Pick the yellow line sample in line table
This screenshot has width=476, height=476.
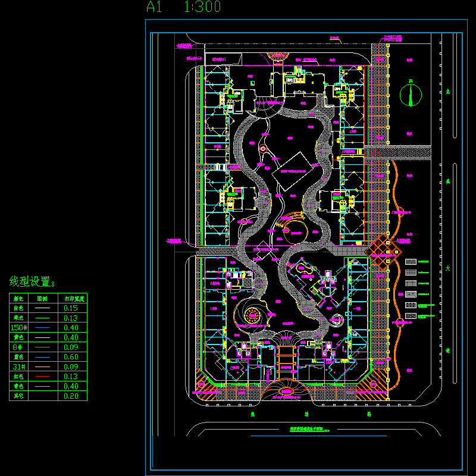point(42,337)
